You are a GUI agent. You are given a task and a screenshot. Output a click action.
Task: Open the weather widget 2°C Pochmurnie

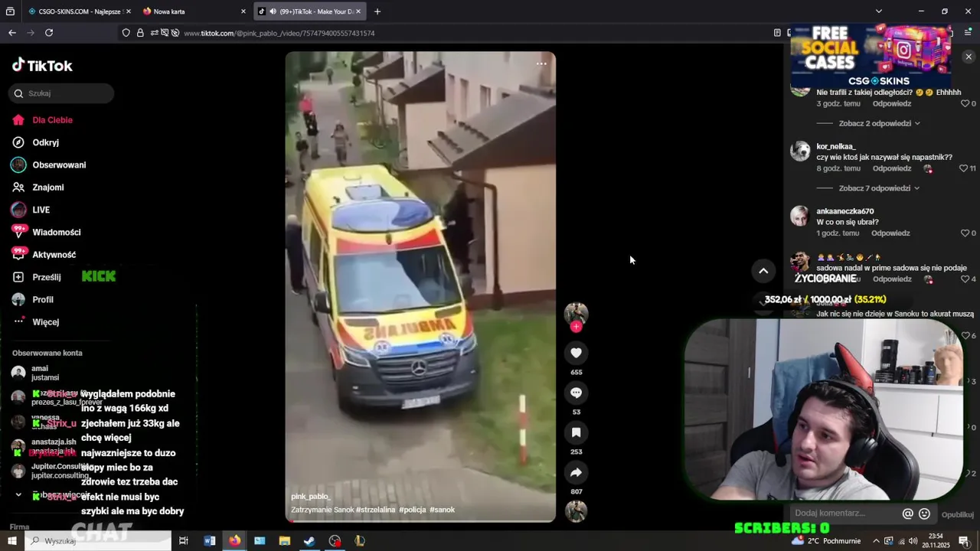pos(828,541)
